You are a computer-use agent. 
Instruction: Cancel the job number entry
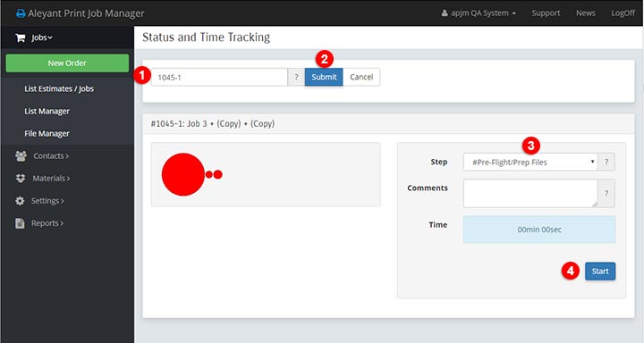coord(361,77)
